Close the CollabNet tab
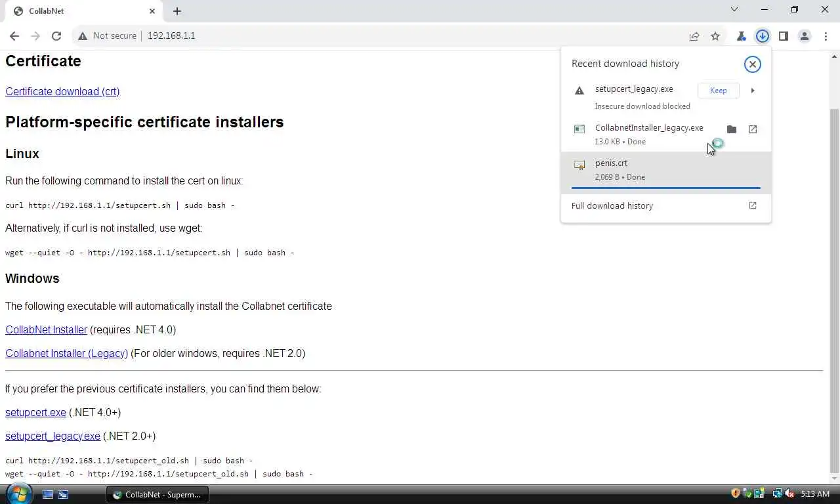 click(x=152, y=11)
